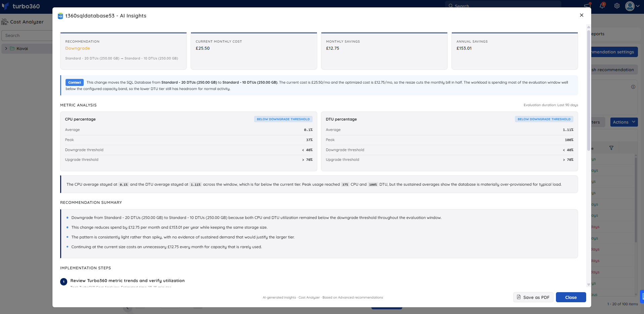Click the Cost Analyzer module icon
The width and height of the screenshot is (644, 314).
tap(5, 22)
